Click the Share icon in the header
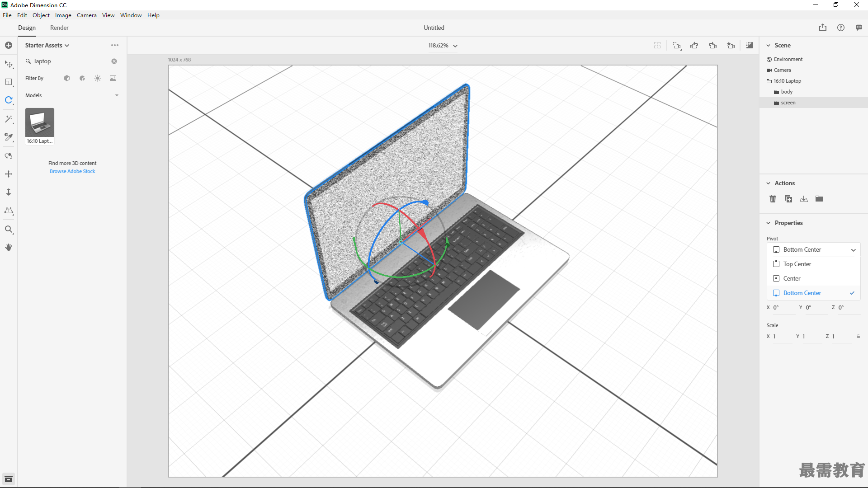Viewport: 868px width, 488px height. coord(823,28)
